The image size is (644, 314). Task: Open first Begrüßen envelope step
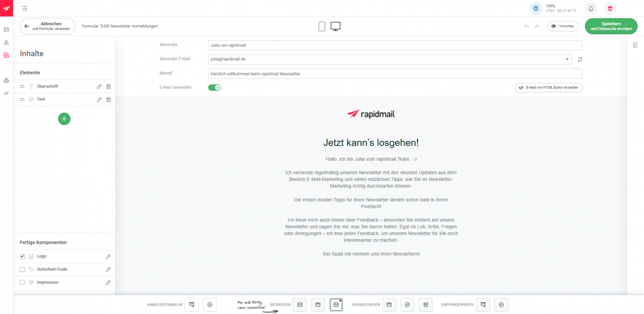[300, 304]
